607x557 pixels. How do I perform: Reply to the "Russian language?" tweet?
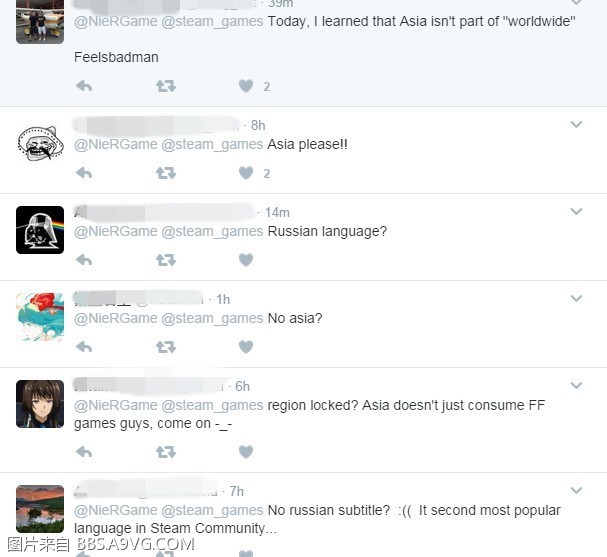click(x=84, y=259)
